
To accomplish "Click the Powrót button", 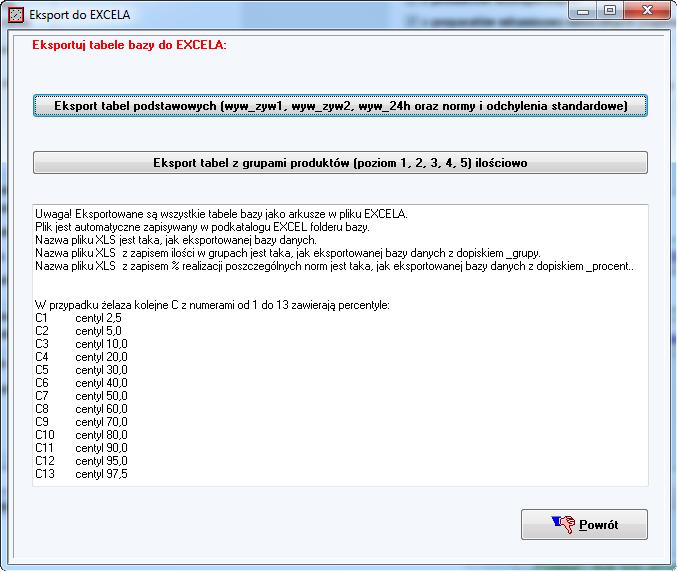I will coord(584,524).
